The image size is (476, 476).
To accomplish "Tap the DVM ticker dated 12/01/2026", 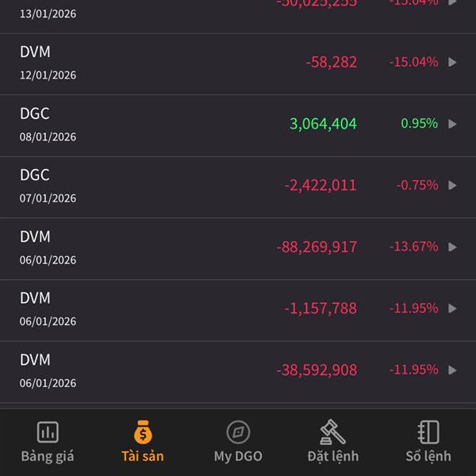I will 35,52.
